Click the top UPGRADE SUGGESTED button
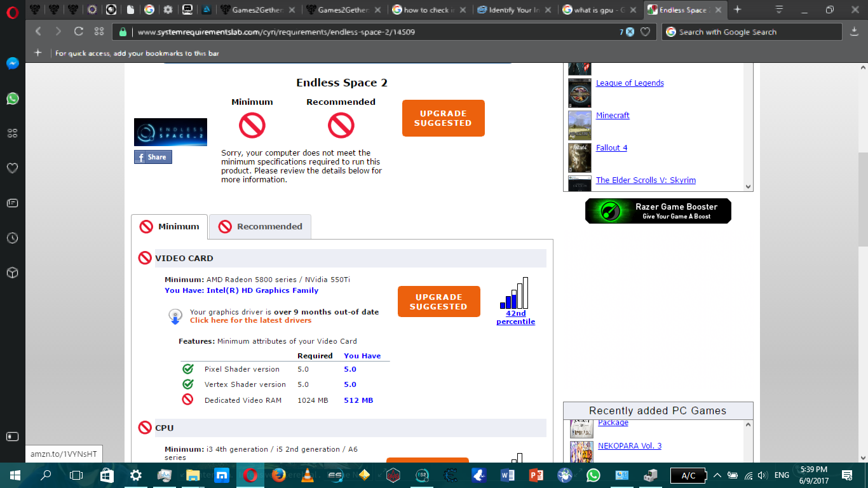 point(444,118)
